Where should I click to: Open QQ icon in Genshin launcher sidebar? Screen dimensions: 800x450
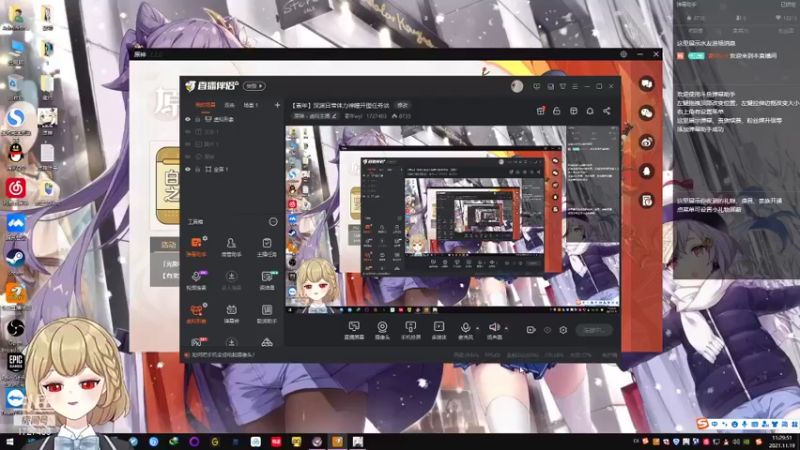646,171
